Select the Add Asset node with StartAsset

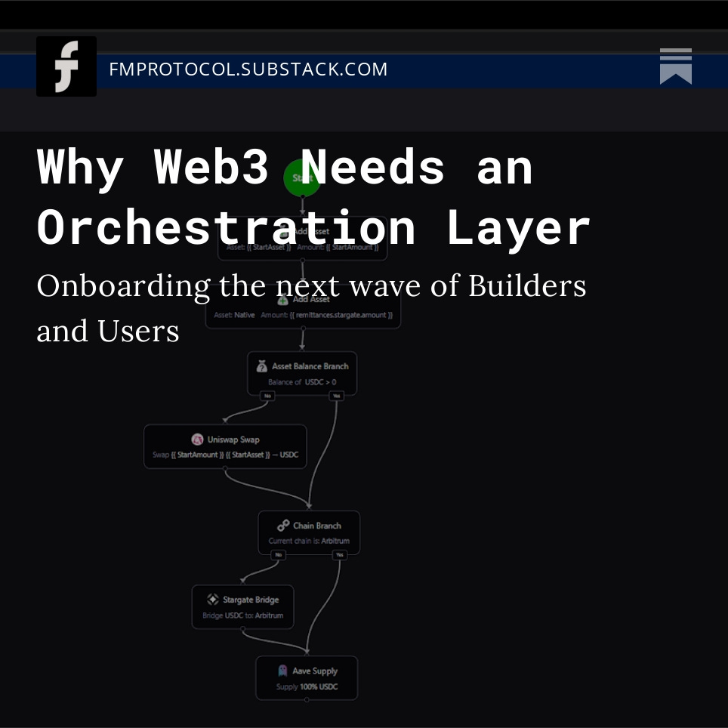click(302, 238)
